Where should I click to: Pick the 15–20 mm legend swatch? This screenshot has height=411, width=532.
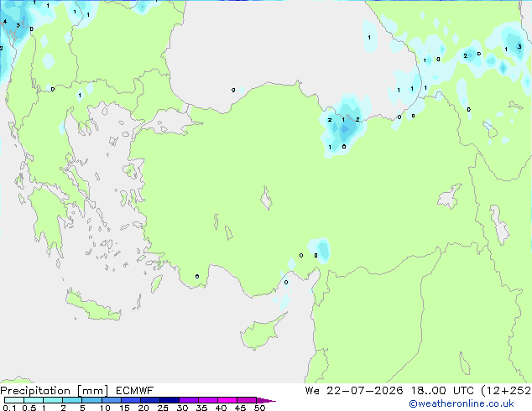pos(131,400)
